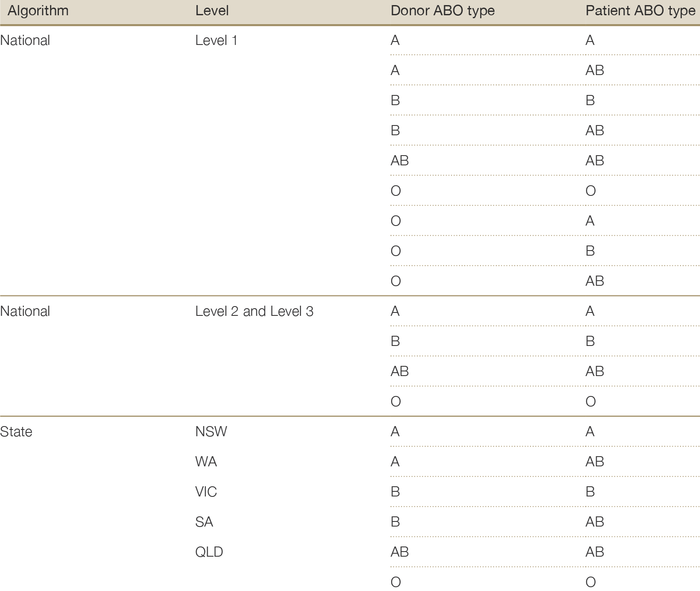The height and width of the screenshot is (591, 700).
Task: Click the Donor ABO type header
Action: [x=442, y=11]
